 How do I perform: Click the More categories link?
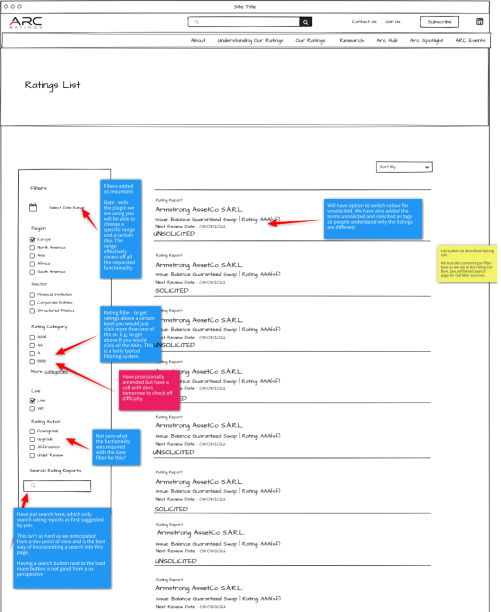click(x=49, y=372)
